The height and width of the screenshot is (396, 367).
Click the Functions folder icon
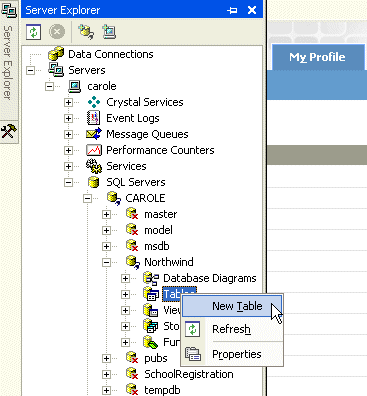151,342
